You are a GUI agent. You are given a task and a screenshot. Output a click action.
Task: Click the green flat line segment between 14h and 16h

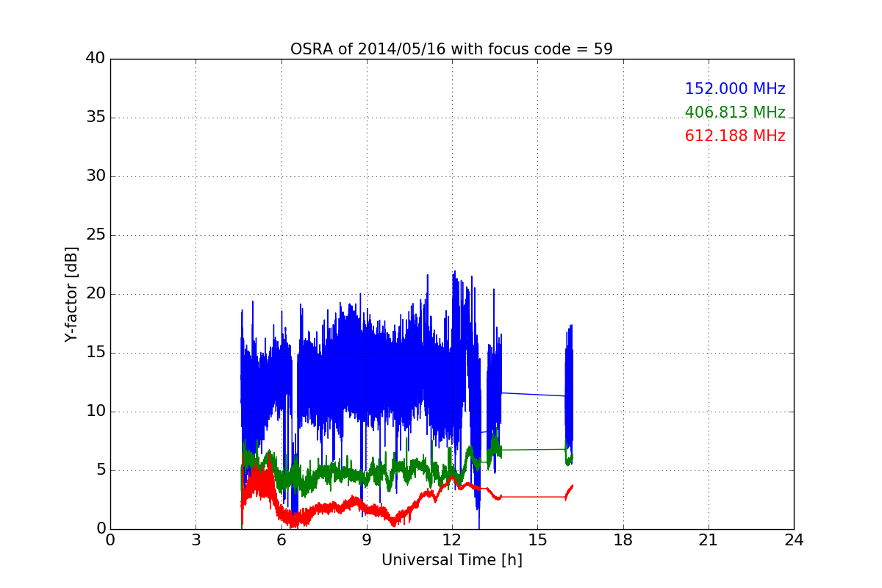[534, 450]
